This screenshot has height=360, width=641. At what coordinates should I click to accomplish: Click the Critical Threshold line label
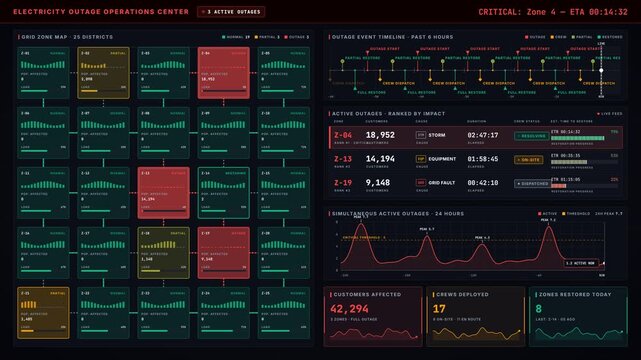click(364, 237)
